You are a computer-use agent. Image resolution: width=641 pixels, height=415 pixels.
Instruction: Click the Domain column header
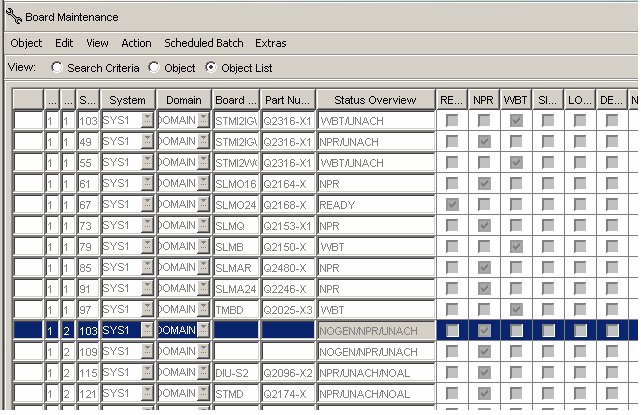pyautogui.click(x=184, y=100)
